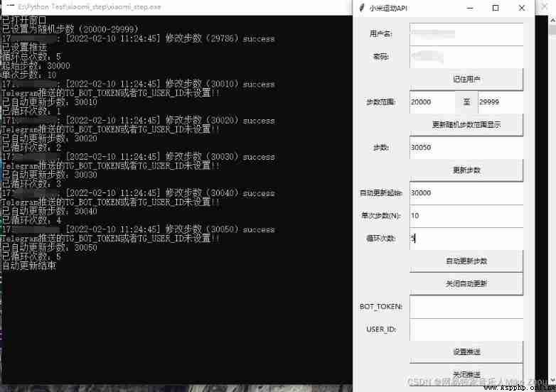Click the 步数 field showing 30050
The image size is (556, 392).
[x=466, y=147]
